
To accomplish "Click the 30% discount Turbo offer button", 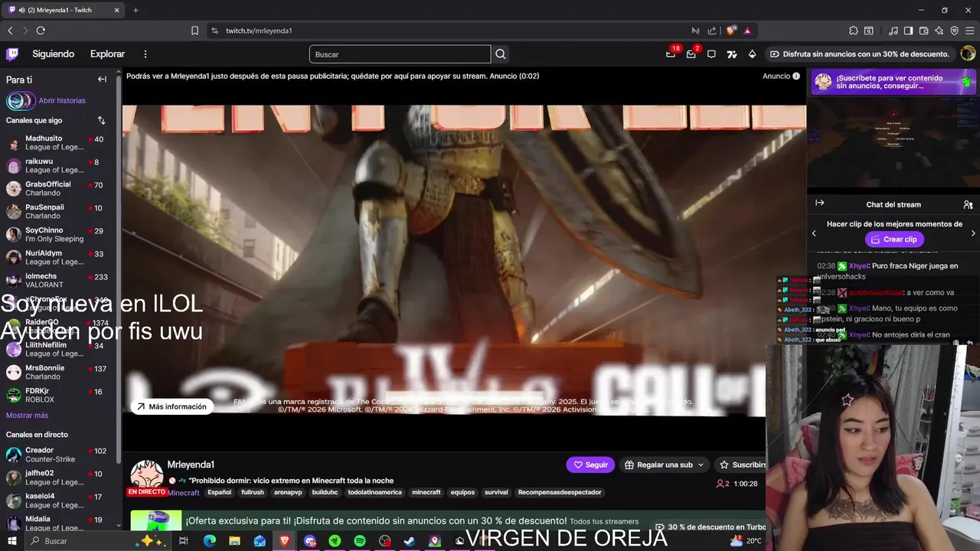I will 859,54.
